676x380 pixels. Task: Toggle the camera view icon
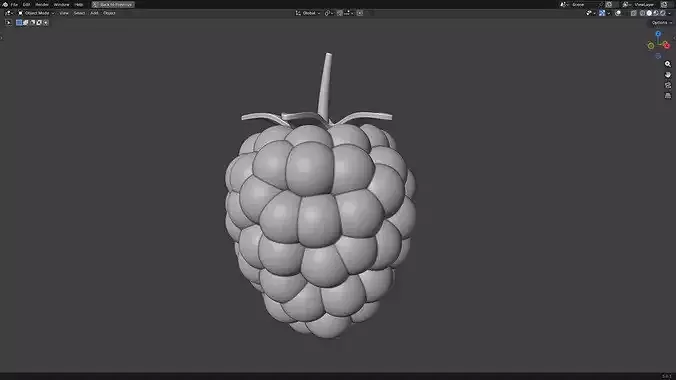(668, 85)
